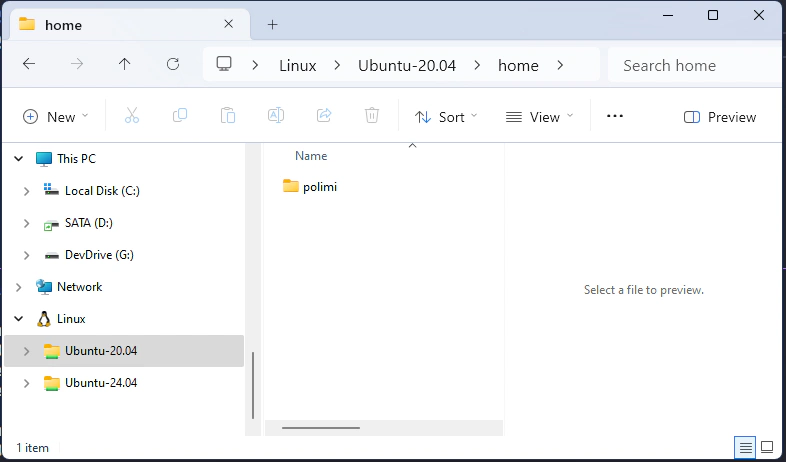Expand the Ubuntu-24.04 tree node
This screenshot has height=462, width=786.
[26, 383]
